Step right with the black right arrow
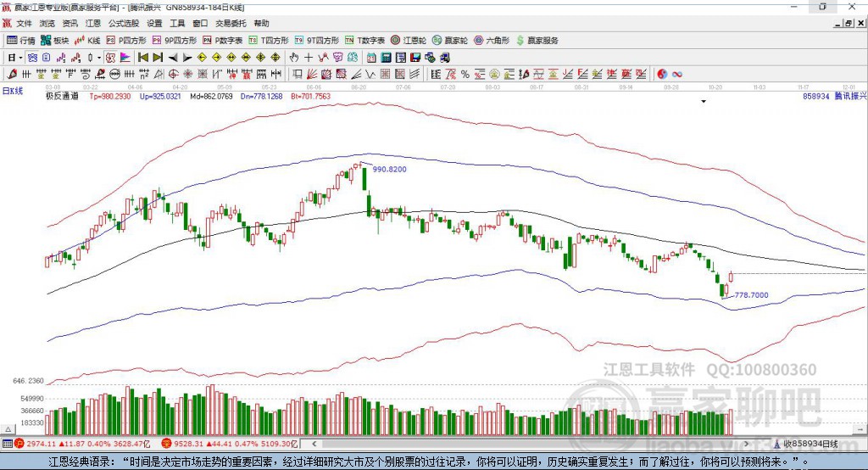The image size is (868, 470). (x=187, y=58)
